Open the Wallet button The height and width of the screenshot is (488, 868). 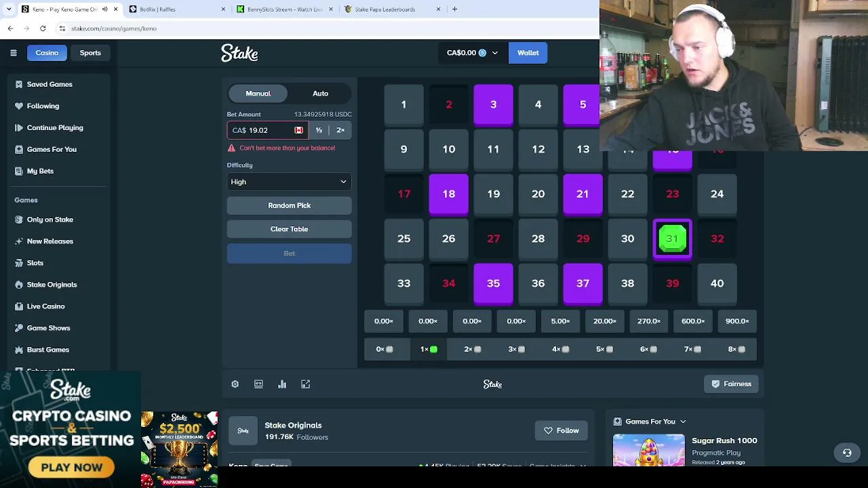pos(528,53)
